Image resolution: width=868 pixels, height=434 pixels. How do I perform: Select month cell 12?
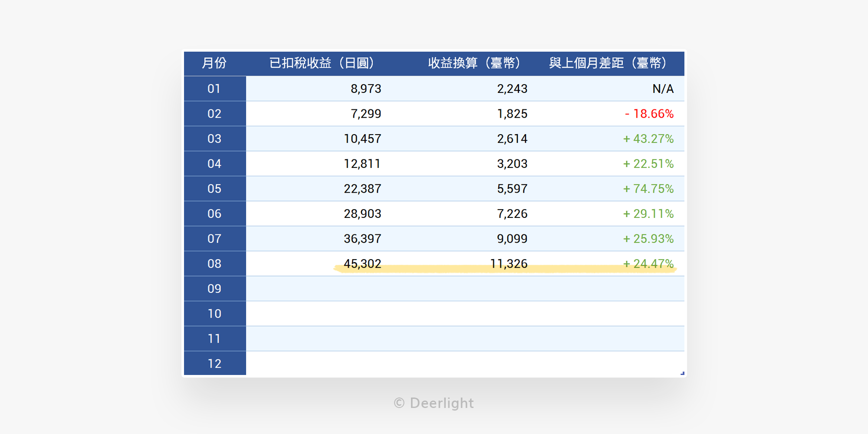215,363
